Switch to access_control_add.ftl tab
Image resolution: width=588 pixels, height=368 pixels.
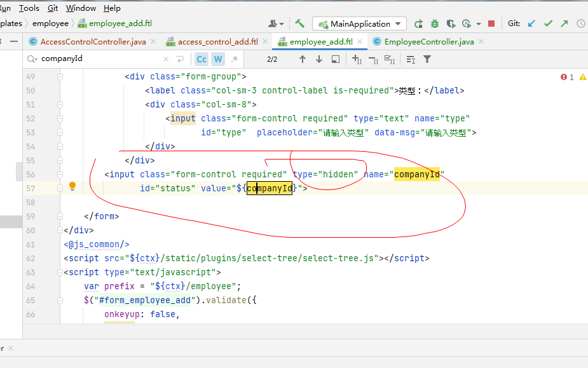[x=217, y=42]
